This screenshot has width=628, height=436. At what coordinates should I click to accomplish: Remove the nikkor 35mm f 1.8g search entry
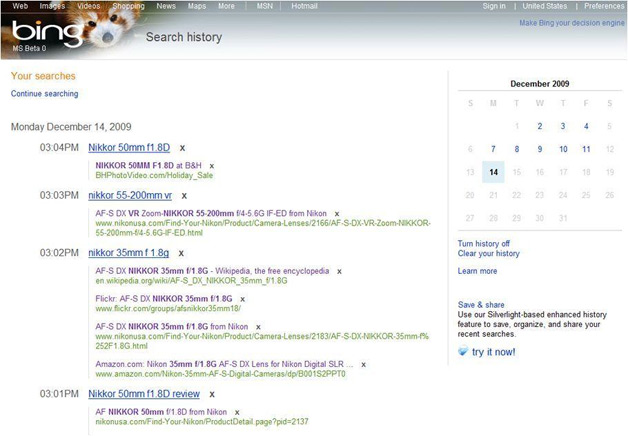[x=182, y=254]
